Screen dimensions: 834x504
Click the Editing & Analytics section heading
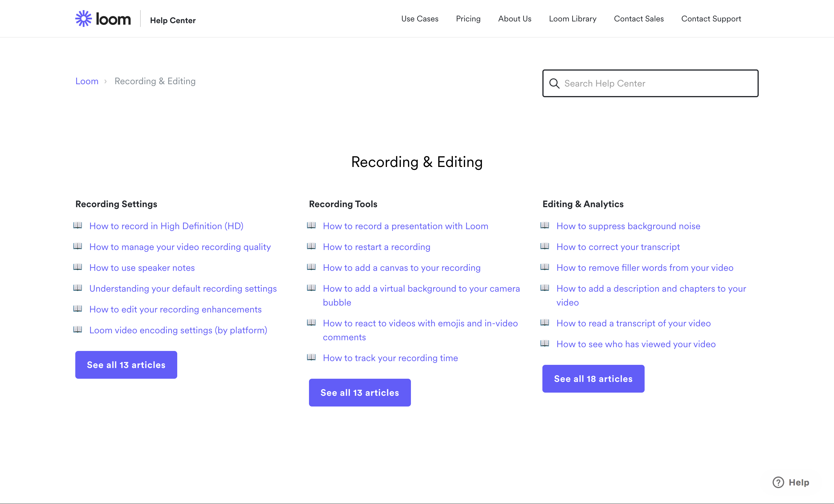tap(583, 204)
